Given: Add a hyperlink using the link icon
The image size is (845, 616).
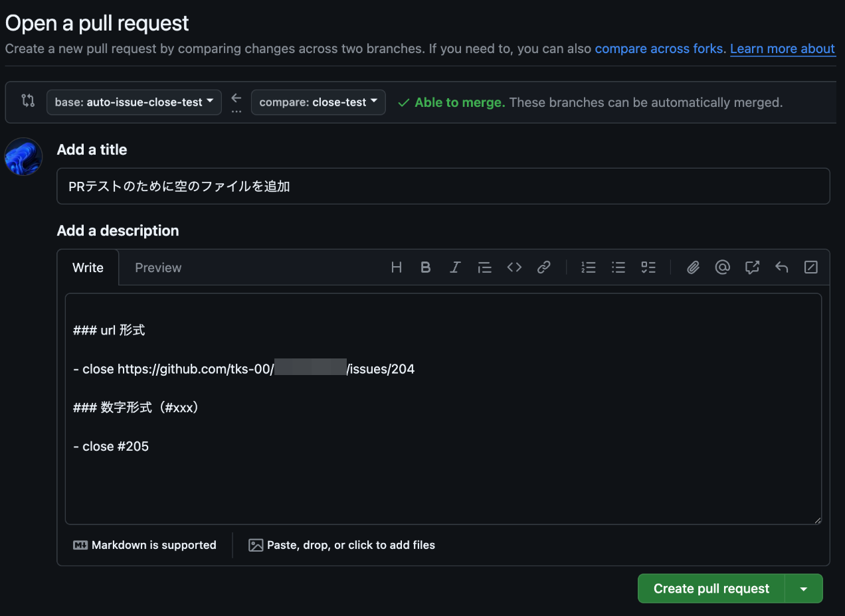Looking at the screenshot, I should pos(544,267).
